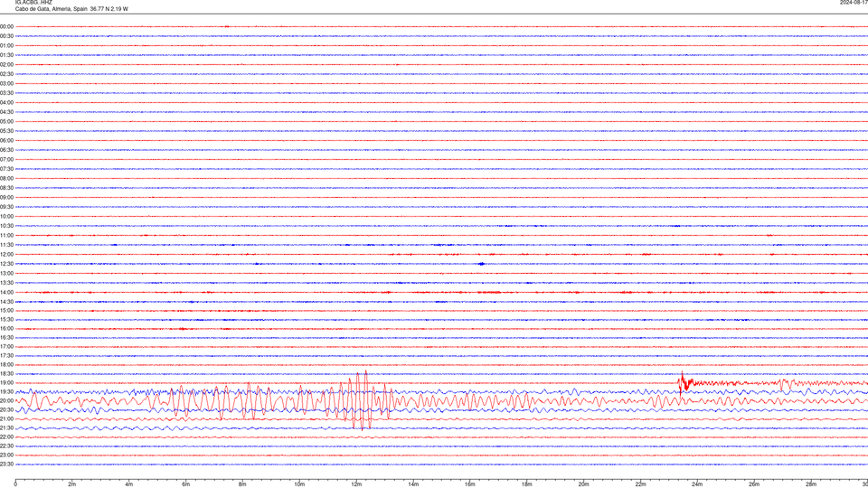Screen dimensions: 868x488
Task: Select the 04:30 trace label
Action: 6,112
